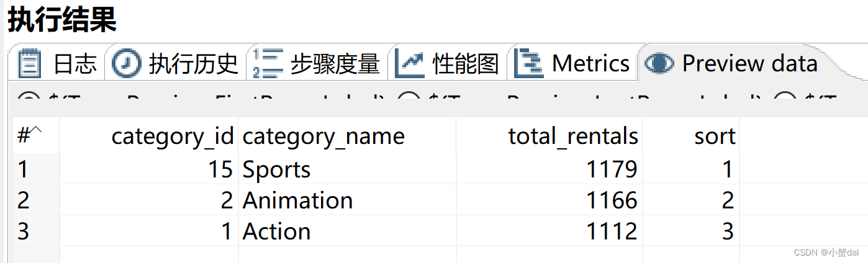Select the row number cell beside Animation
This screenshot has width=868, height=263.
(36, 200)
